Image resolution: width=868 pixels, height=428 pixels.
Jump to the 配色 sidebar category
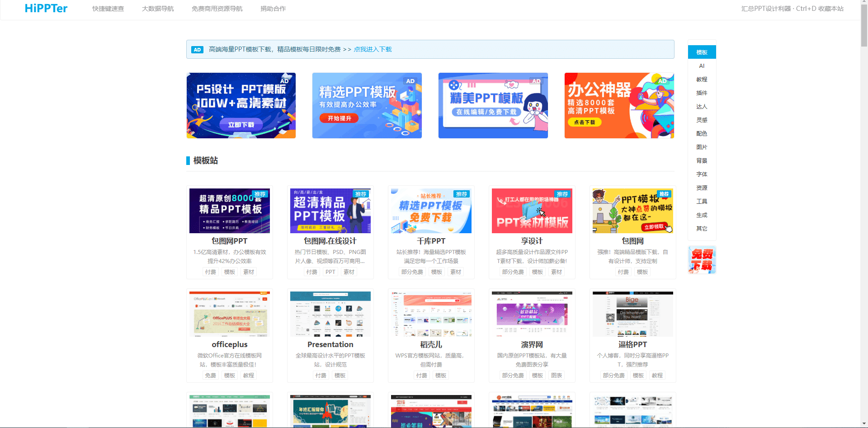(702, 134)
